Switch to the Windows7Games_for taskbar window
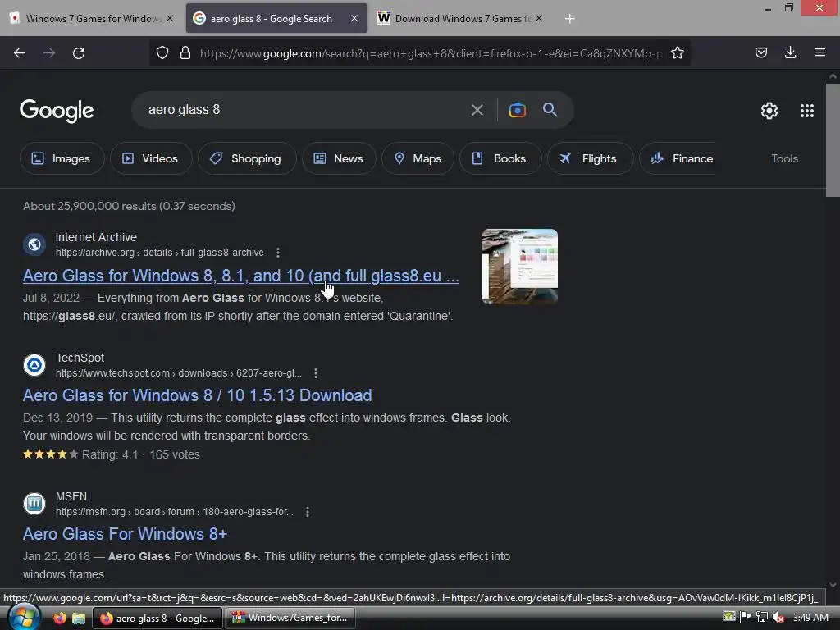The height and width of the screenshot is (630, 840). tap(290, 618)
